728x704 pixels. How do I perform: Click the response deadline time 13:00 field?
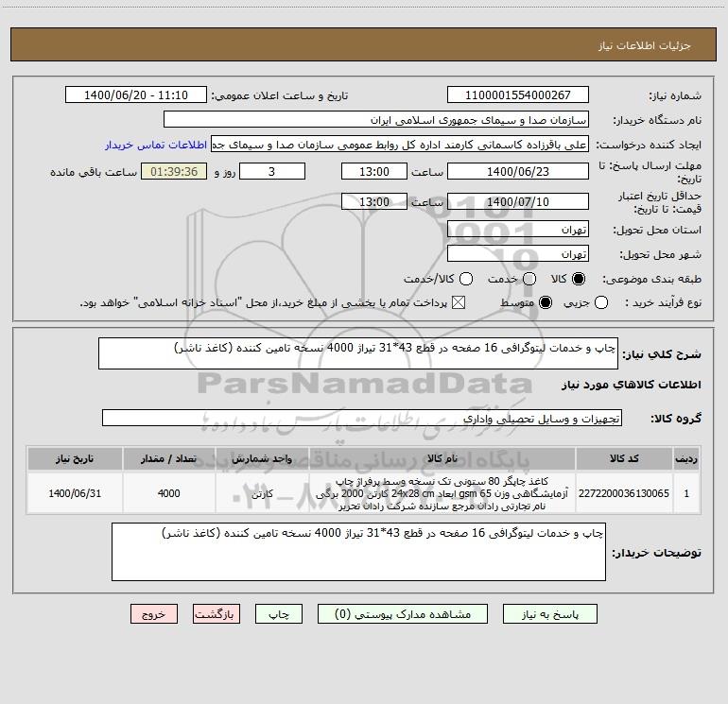click(x=374, y=171)
